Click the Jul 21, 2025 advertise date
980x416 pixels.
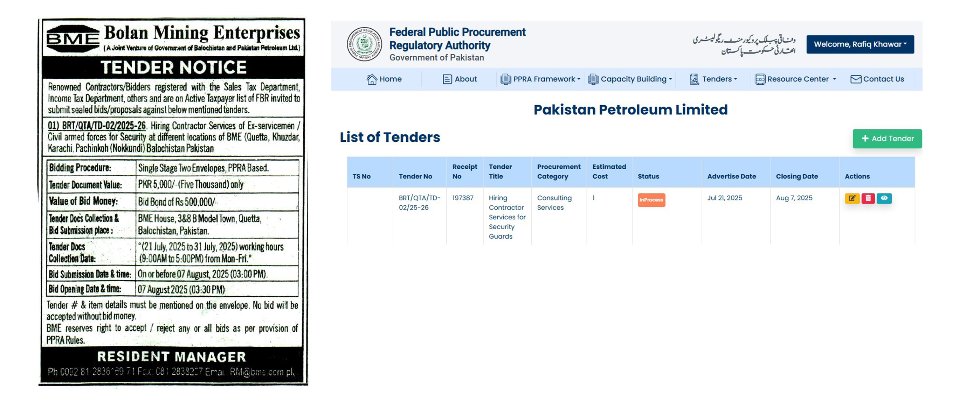(724, 198)
